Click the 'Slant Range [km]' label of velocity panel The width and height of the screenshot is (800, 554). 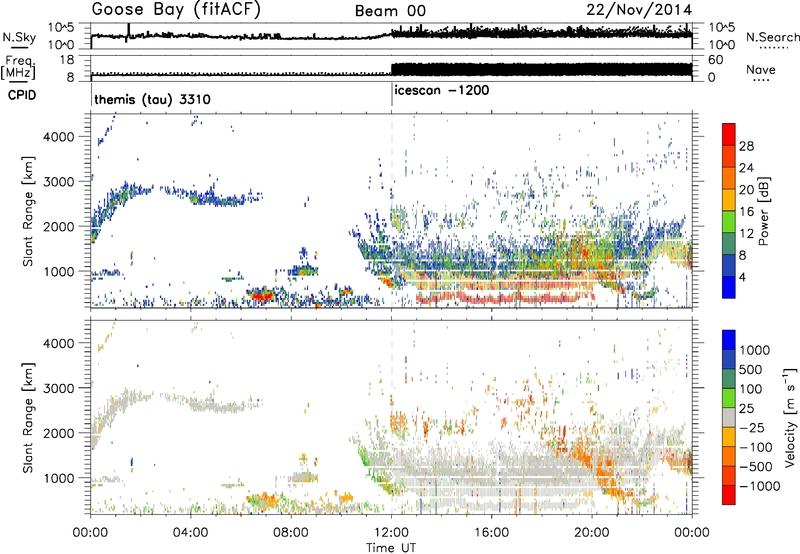28,417
